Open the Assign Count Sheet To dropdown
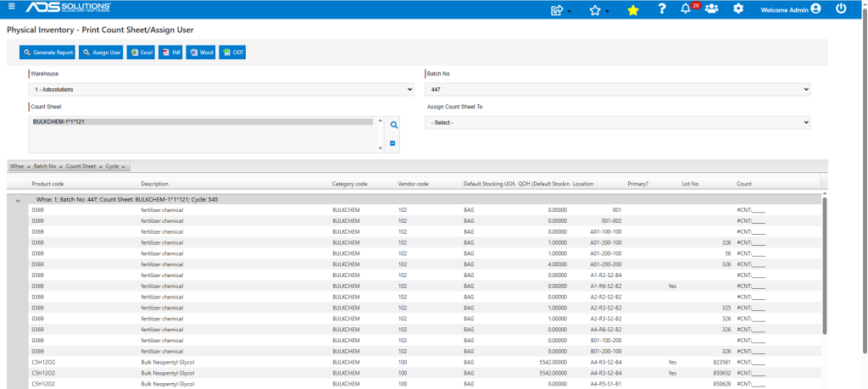 tap(617, 122)
